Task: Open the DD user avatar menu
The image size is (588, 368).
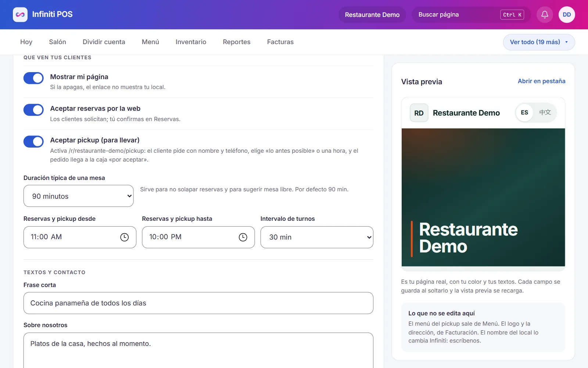Action: [567, 15]
